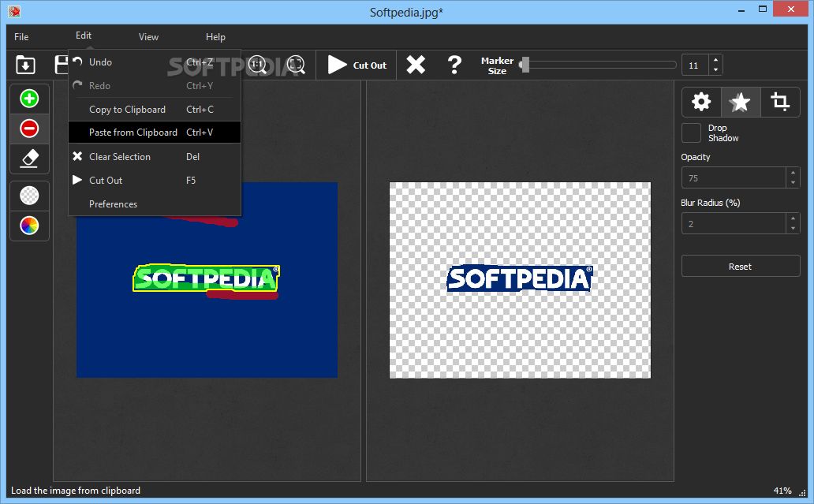Open the View menu
This screenshot has height=504, width=814.
[148, 37]
